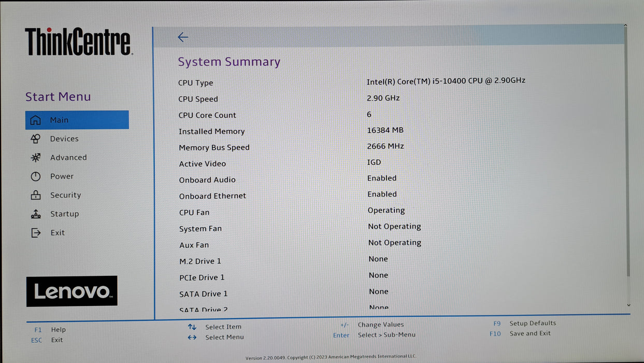The image size is (644, 363).
Task: Click the PCIe Drive 1 None value
Action: click(379, 275)
